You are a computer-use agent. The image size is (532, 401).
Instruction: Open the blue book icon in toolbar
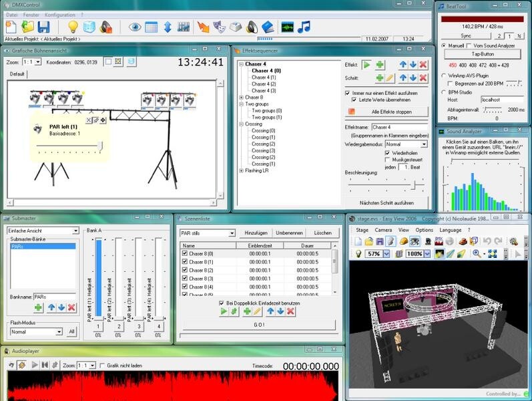point(268,27)
